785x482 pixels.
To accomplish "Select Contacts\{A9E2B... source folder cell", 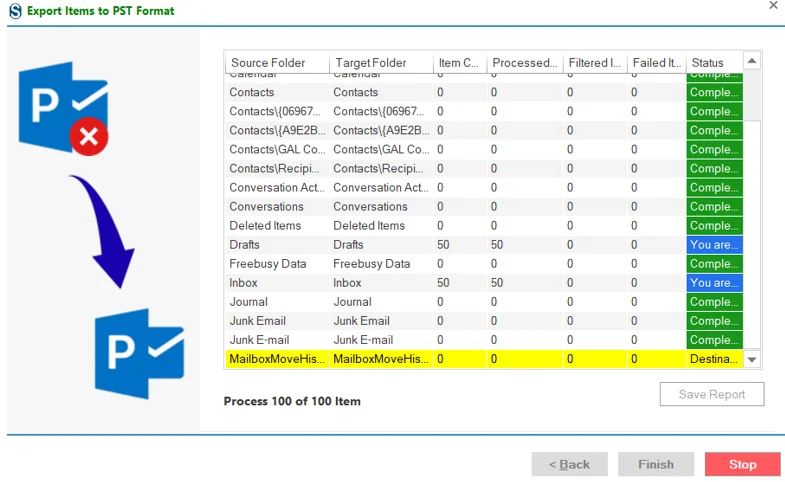I will click(277, 130).
